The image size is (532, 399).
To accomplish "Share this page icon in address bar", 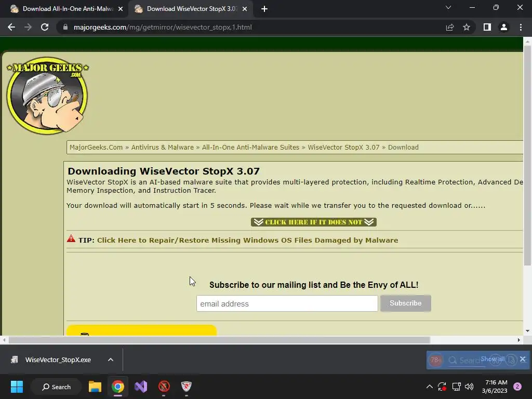I will coord(450,27).
